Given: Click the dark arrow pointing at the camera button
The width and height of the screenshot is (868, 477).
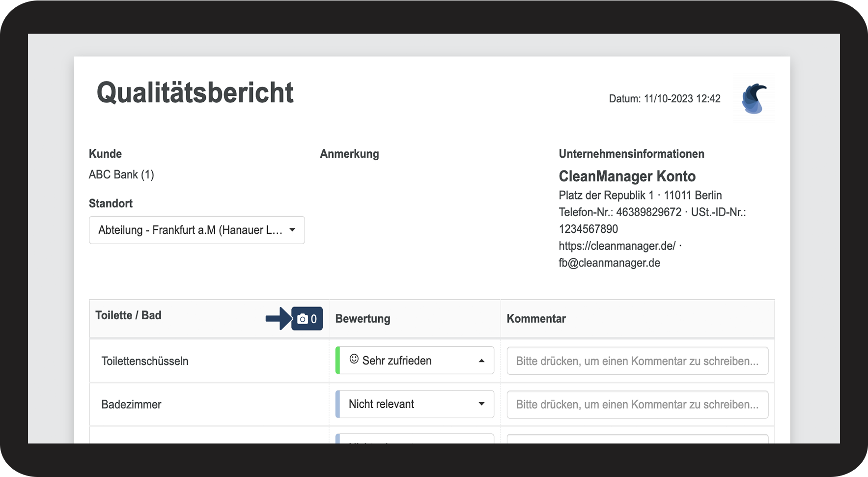Looking at the screenshot, I should pos(278,319).
